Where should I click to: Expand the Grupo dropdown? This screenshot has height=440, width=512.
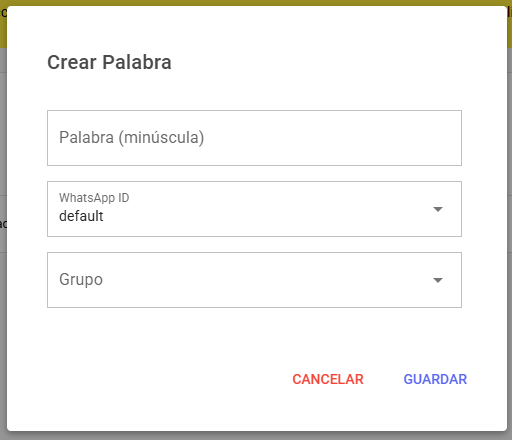click(x=254, y=280)
